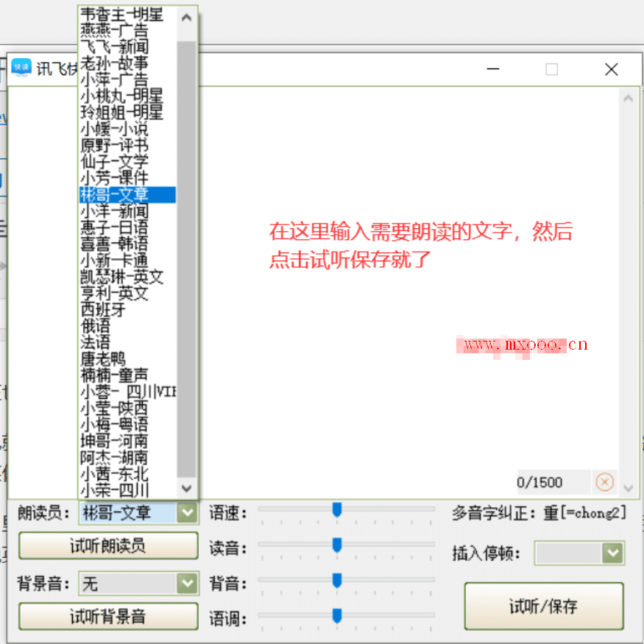
Task: Expand the 朗读员 dropdown arrow
Action: pos(188,512)
